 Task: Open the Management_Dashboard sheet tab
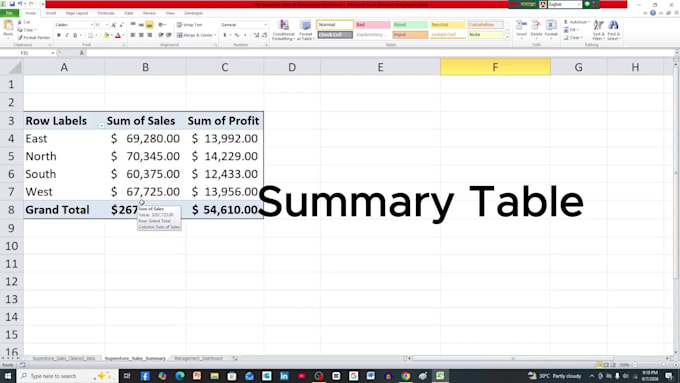198,358
